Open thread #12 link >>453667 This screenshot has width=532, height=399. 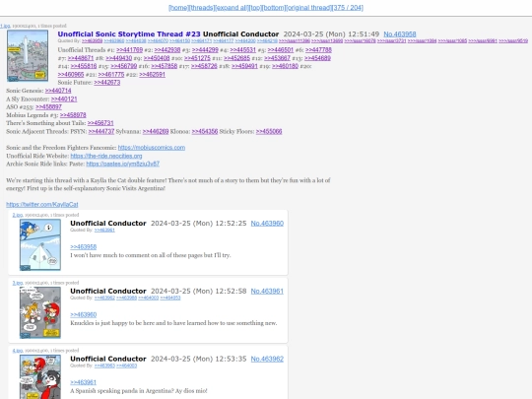point(277,58)
